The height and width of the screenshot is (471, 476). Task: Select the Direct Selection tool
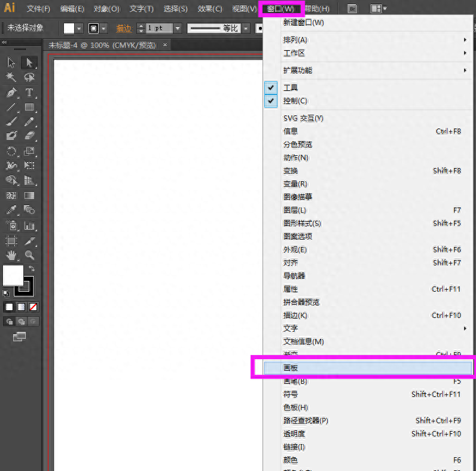(x=29, y=63)
